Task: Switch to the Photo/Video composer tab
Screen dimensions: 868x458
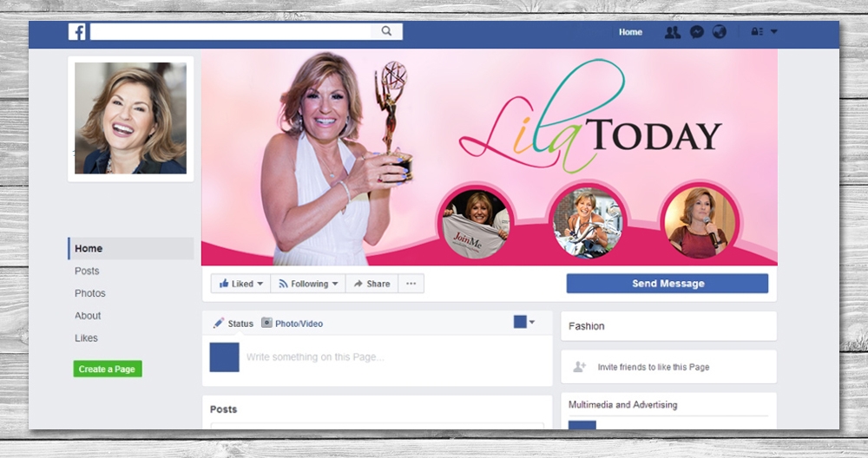Action: [293, 324]
